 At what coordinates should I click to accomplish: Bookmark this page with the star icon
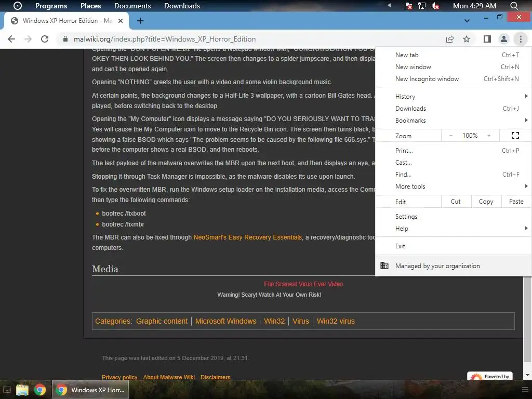click(467, 39)
